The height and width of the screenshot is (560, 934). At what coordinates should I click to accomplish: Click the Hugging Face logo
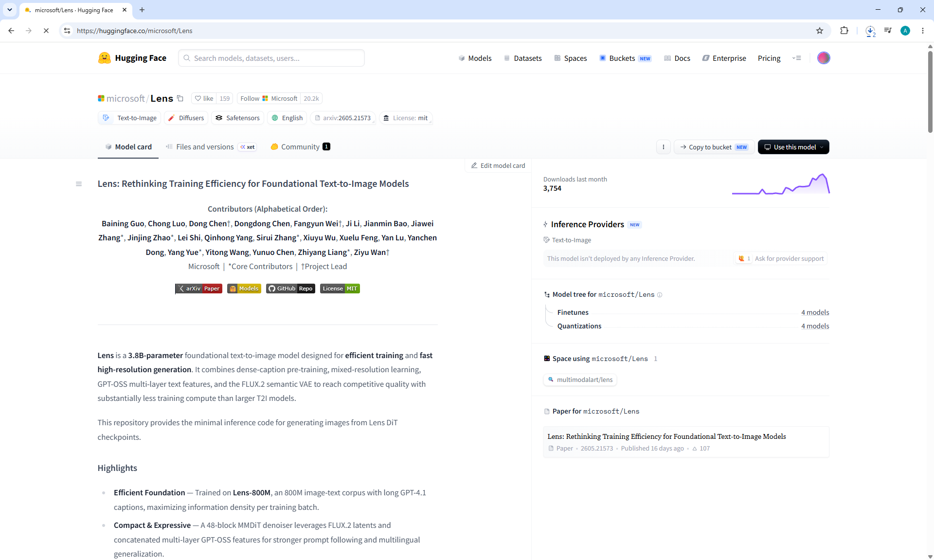click(x=132, y=58)
